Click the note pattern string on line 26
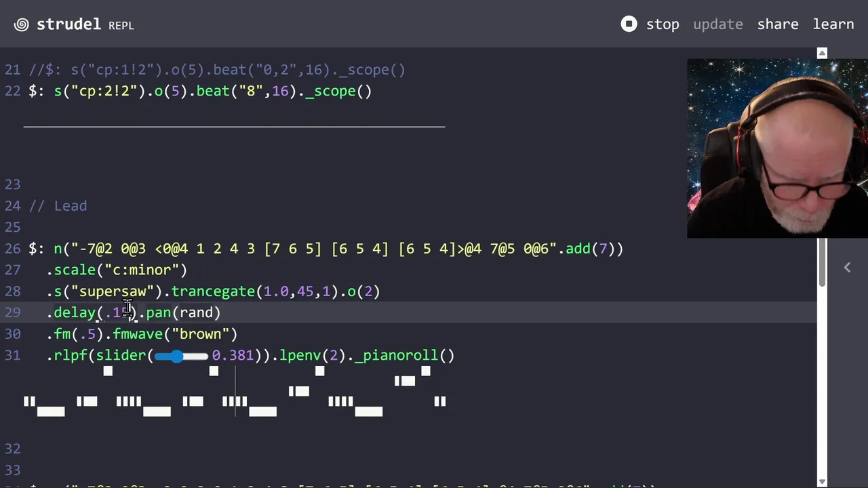868x488 pixels. coord(313,249)
